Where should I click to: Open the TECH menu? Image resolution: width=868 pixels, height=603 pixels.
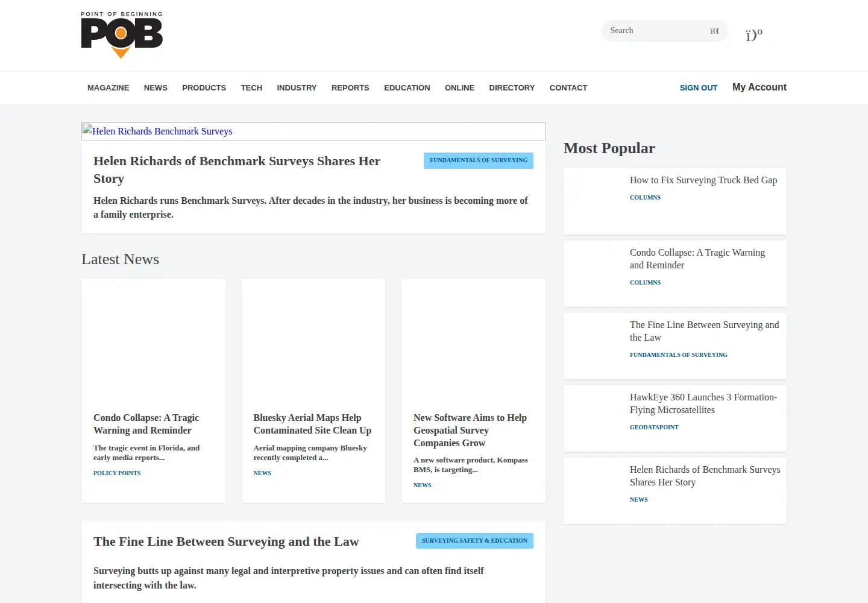251,88
